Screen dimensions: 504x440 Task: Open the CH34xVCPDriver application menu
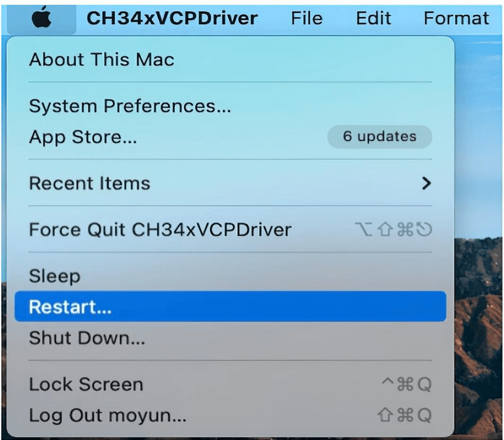pyautogui.click(x=172, y=18)
